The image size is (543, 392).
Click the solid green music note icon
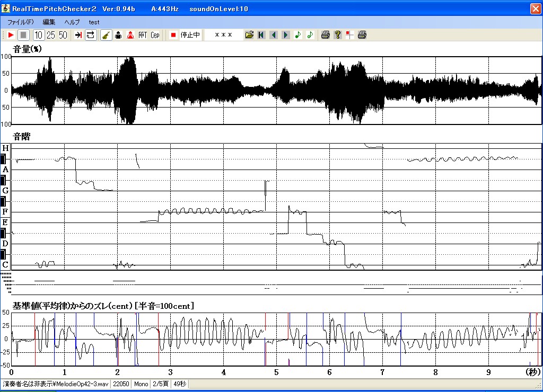coord(298,35)
